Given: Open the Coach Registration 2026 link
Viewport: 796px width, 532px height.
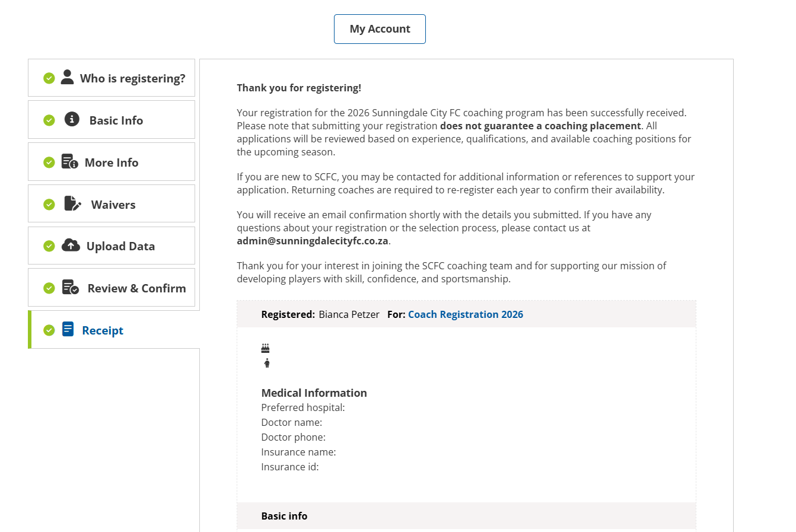Looking at the screenshot, I should click(x=465, y=314).
